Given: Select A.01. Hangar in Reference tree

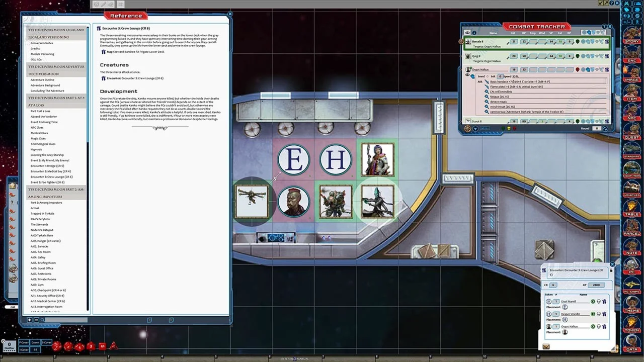Looking at the screenshot, I should coord(45,241).
